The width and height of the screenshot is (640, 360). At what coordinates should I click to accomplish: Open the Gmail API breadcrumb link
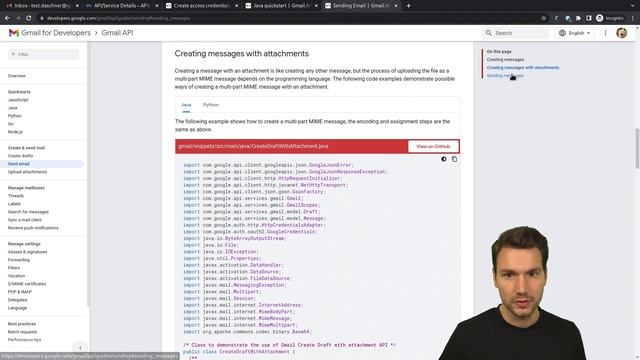pyautogui.click(x=117, y=33)
